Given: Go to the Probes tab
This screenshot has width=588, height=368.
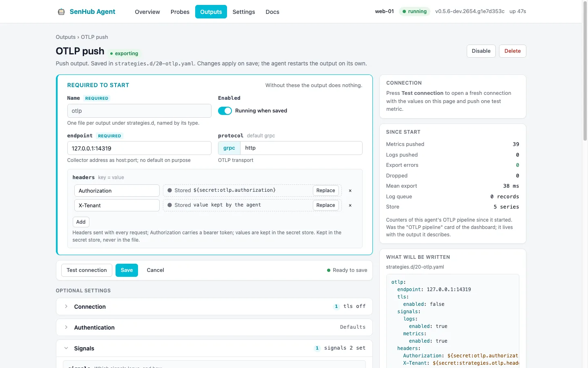Looking at the screenshot, I should tap(180, 12).
